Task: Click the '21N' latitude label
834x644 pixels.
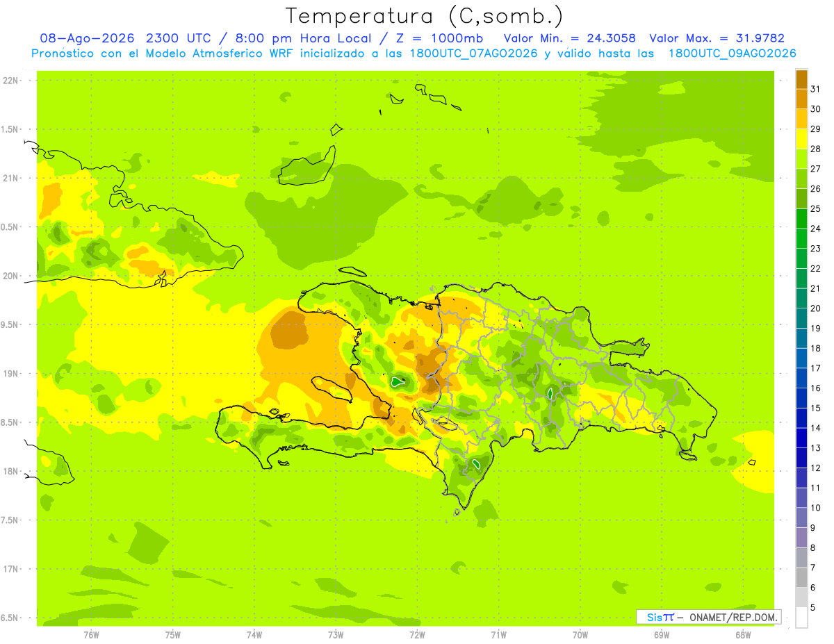Action: (10, 179)
